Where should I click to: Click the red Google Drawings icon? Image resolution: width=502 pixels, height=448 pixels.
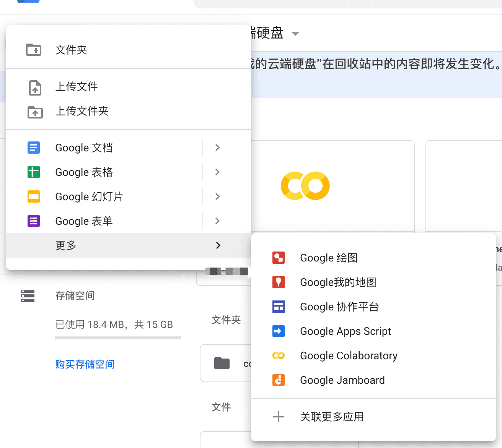[279, 258]
